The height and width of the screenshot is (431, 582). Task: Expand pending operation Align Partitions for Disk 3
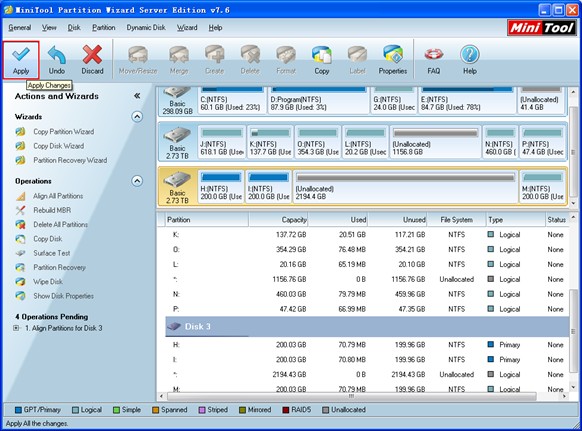(16, 328)
